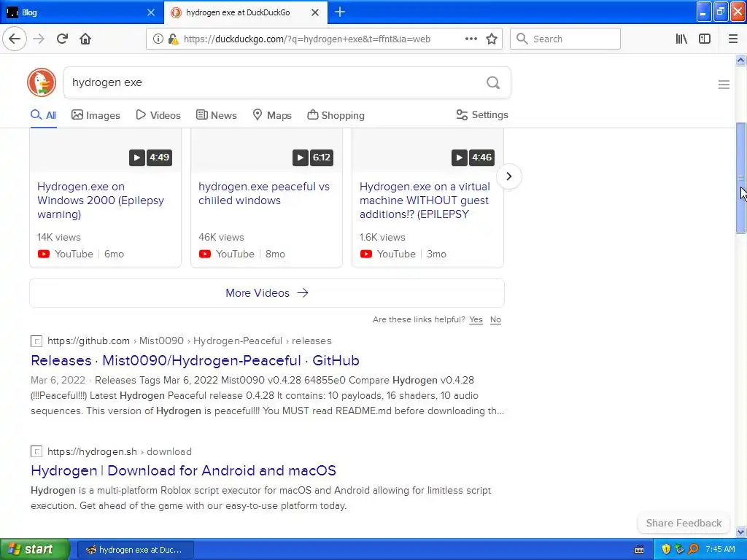Open a new tab with plus icon
The width and height of the screenshot is (747, 560).
(340, 12)
